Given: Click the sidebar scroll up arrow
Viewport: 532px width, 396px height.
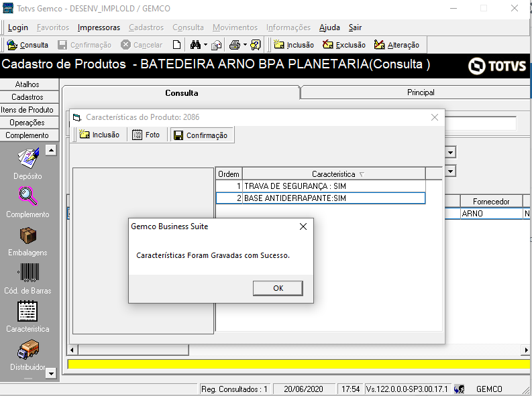Looking at the screenshot, I should click(x=51, y=150).
